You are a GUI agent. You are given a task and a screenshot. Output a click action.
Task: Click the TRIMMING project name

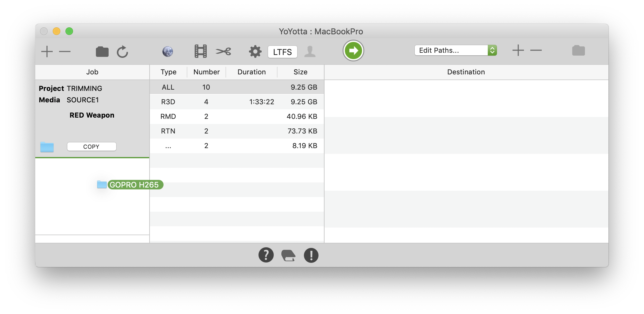tap(84, 88)
